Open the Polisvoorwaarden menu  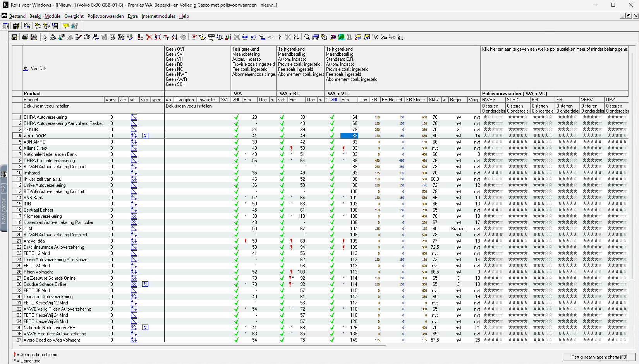pyautogui.click(x=106, y=16)
